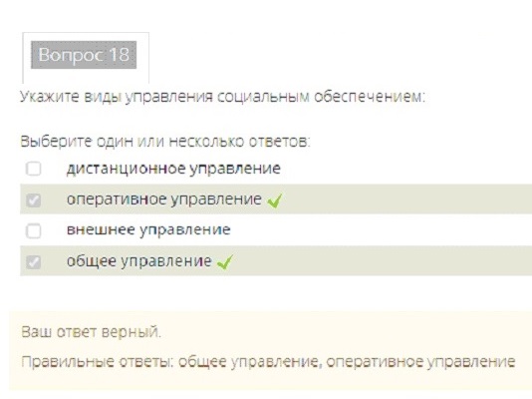Click the Выберите один или несколько ответов prompt
The height and width of the screenshot is (399, 532).
point(165,142)
